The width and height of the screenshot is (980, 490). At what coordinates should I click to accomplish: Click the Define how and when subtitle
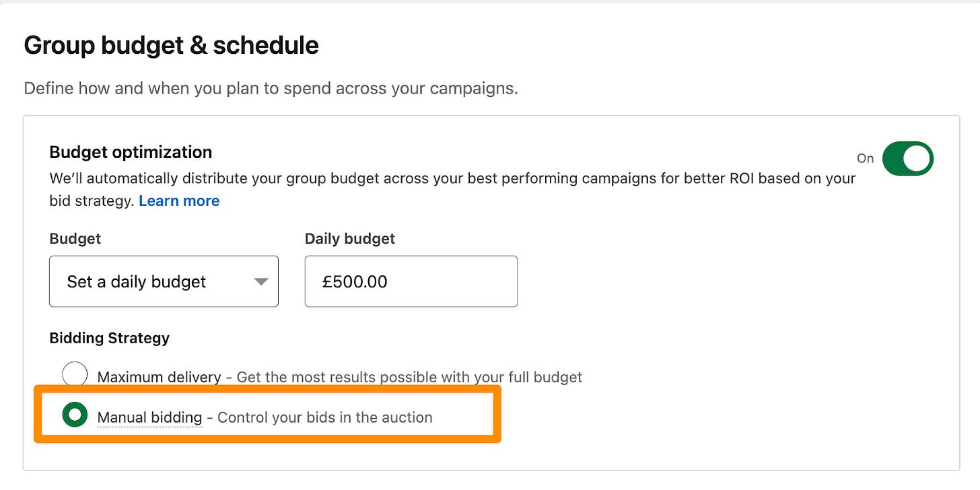271,88
